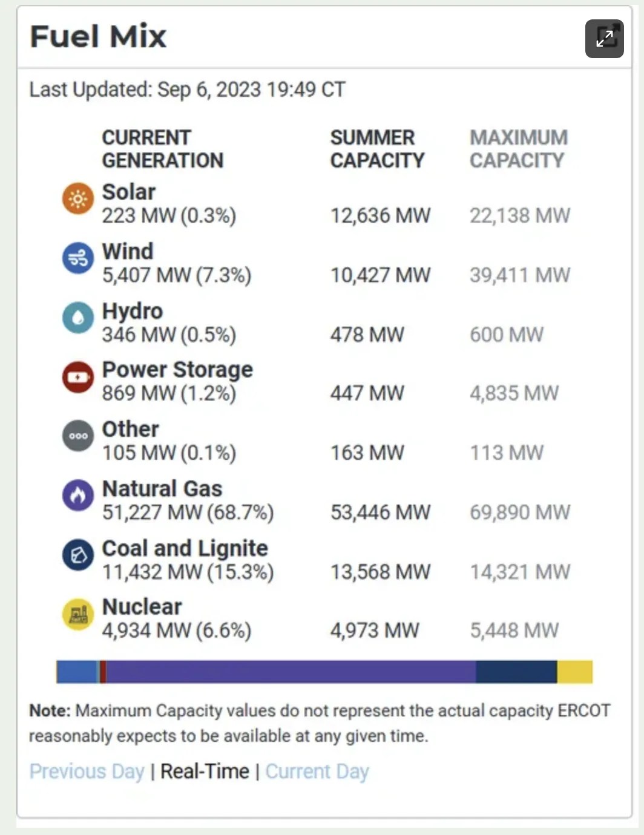Switch to the Current Day view
Viewport: 644px width, 835px height.
[317, 771]
